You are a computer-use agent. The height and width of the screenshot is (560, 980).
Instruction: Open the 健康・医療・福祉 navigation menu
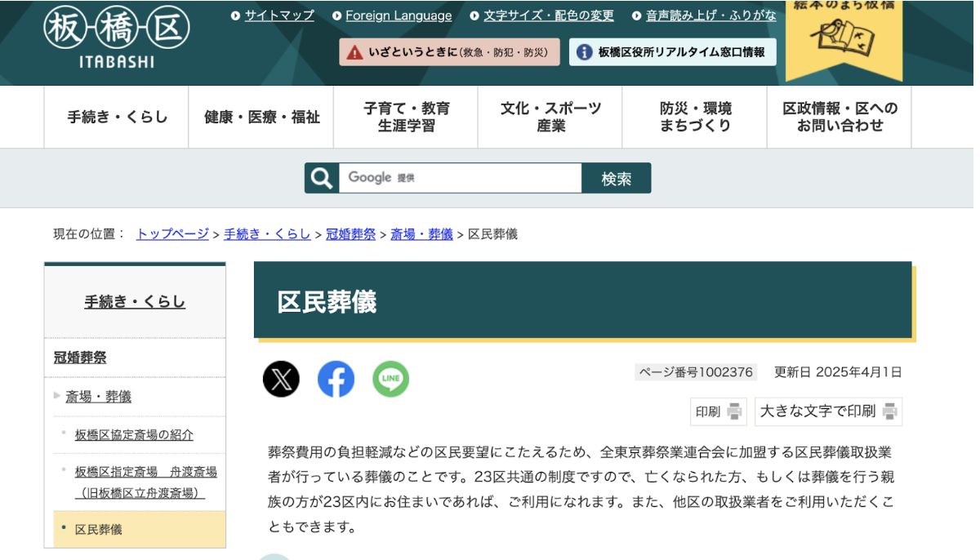point(261,118)
